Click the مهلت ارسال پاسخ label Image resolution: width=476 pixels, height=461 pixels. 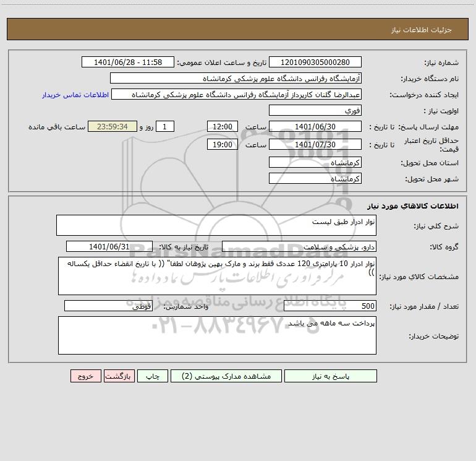pos(428,127)
